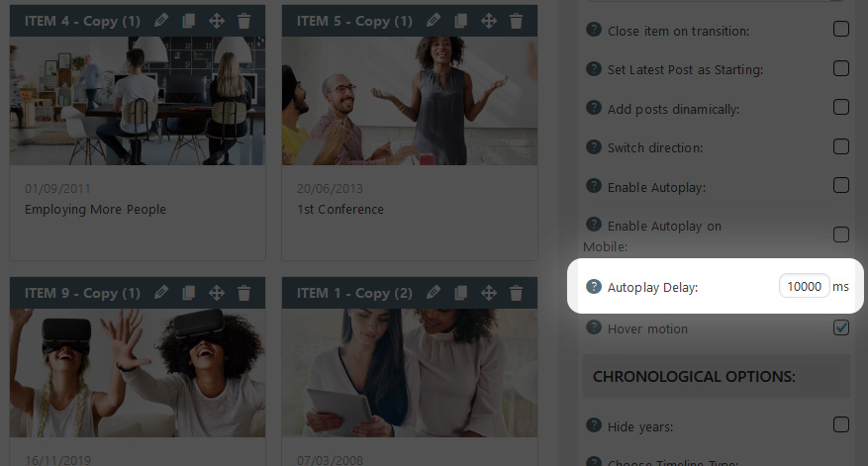Delete ITEM 1 - Copy (2) with trash icon
This screenshot has width=868, height=466.
click(x=517, y=293)
